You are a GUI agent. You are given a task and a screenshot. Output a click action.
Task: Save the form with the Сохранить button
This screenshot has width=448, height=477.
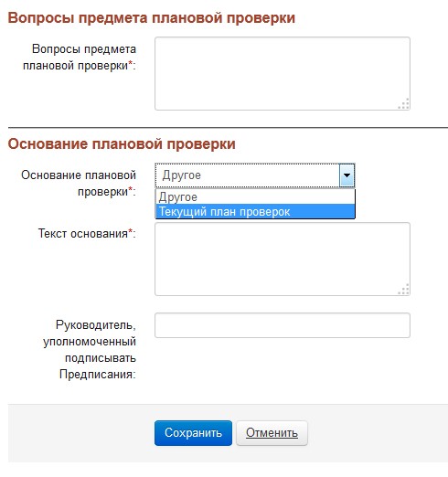pyautogui.click(x=193, y=433)
